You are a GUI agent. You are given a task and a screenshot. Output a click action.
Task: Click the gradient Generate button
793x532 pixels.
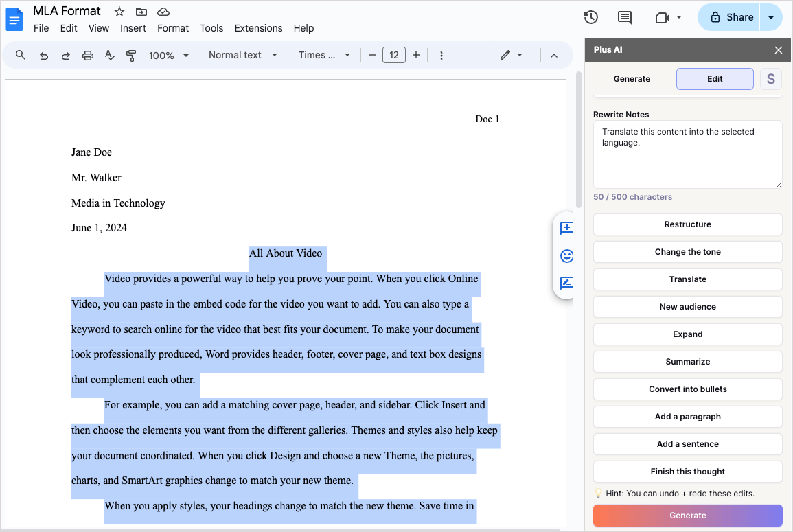coord(687,516)
